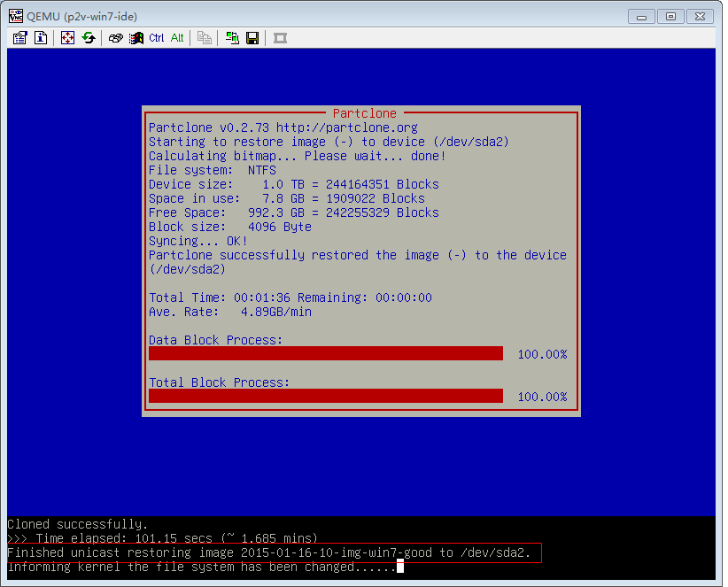Minimize the QEMU VNC window

tap(641, 16)
